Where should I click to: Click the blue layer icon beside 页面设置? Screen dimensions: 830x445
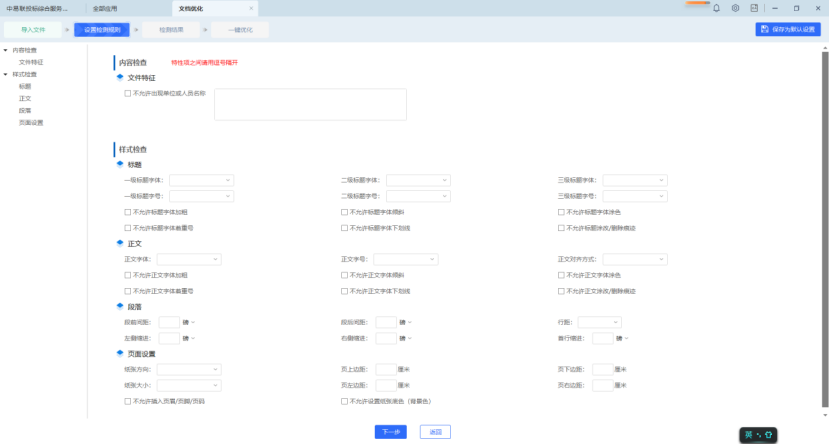[120, 353]
